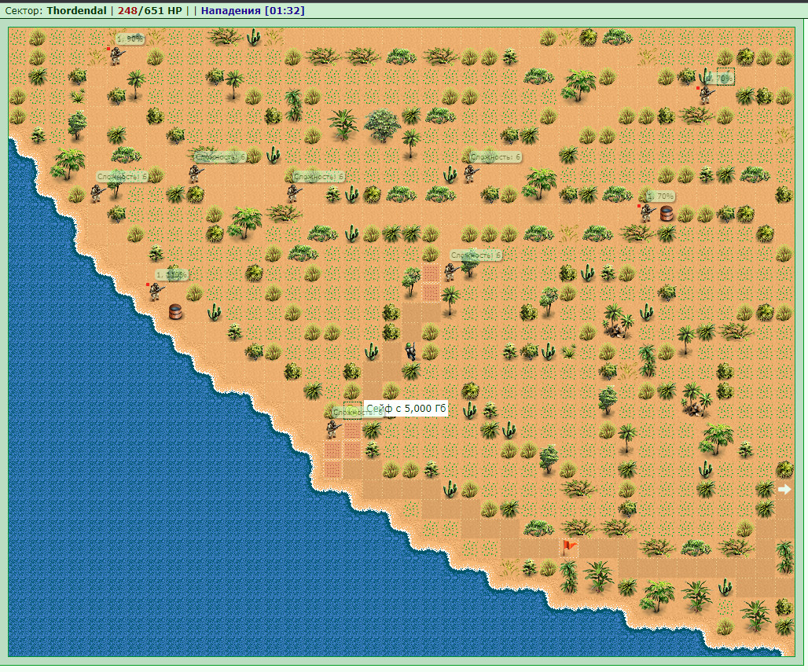Attack the enemy soldier labeled "1, 90%"
The image size is (808, 672).
pos(116,55)
